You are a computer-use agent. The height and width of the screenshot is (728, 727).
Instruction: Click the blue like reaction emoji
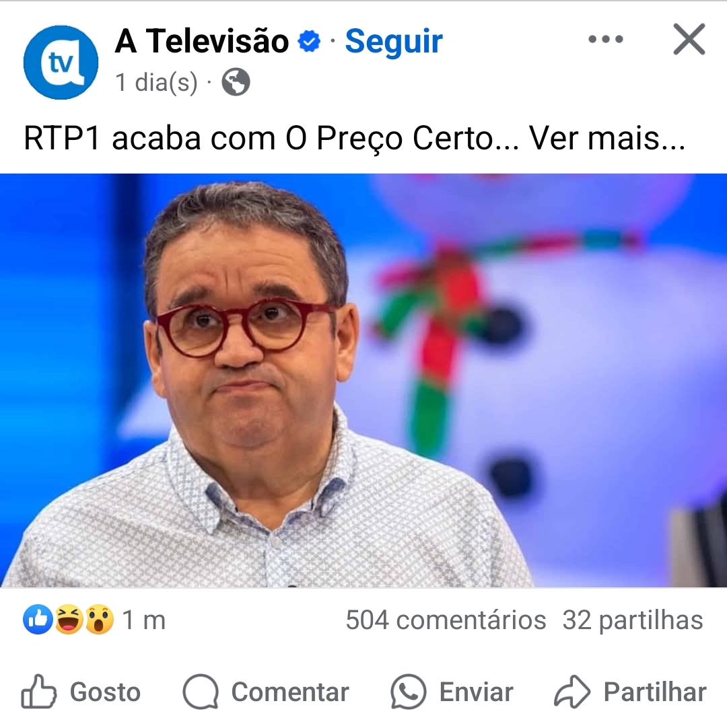pos(38,620)
